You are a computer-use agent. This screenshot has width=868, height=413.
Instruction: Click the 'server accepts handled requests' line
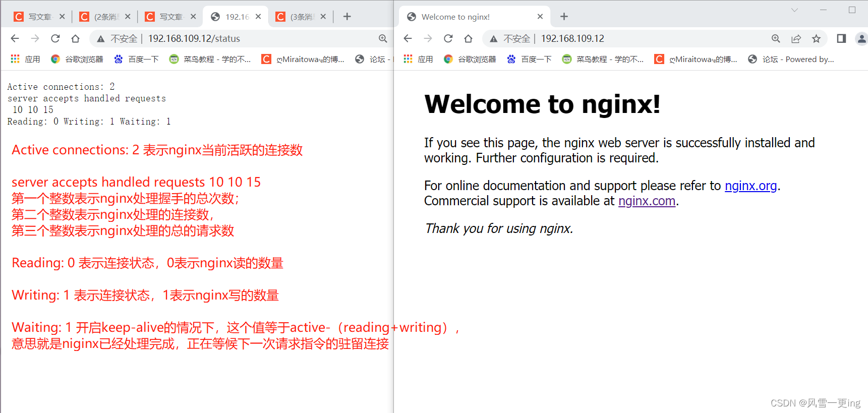point(86,98)
